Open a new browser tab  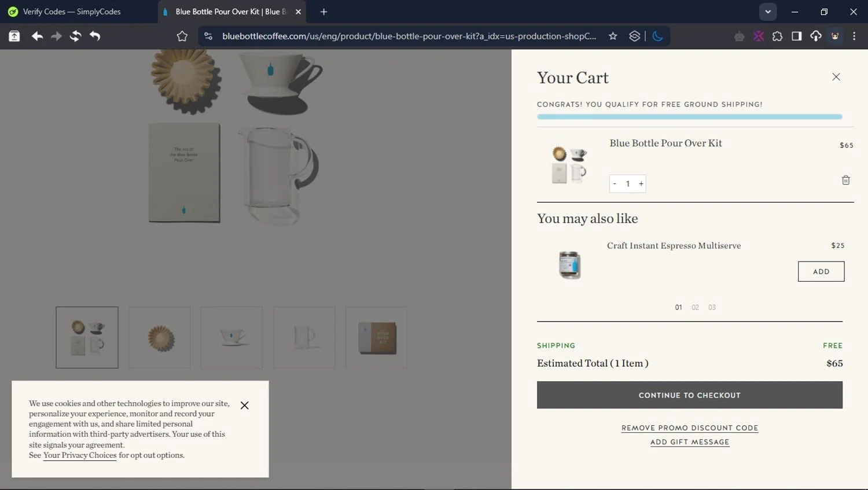pyautogui.click(x=323, y=12)
